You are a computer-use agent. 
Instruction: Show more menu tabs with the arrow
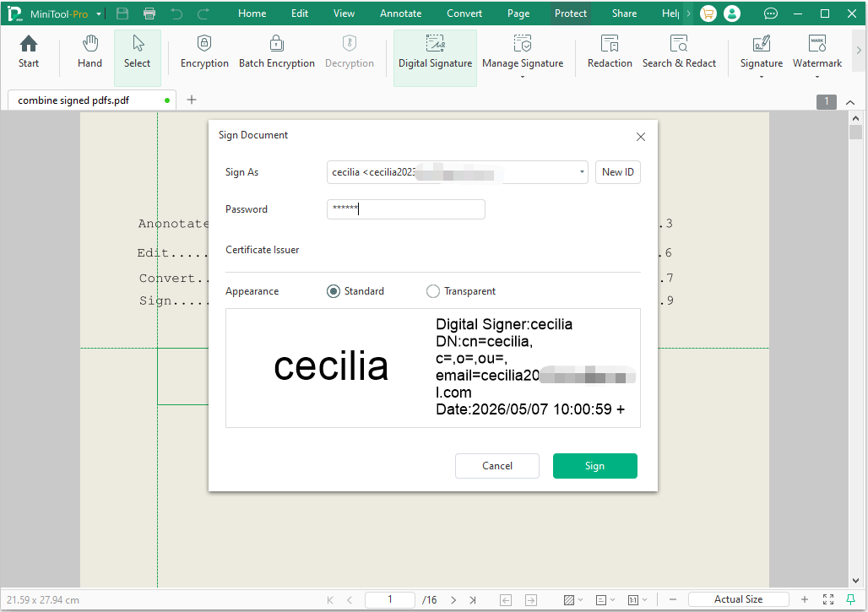[x=688, y=14]
